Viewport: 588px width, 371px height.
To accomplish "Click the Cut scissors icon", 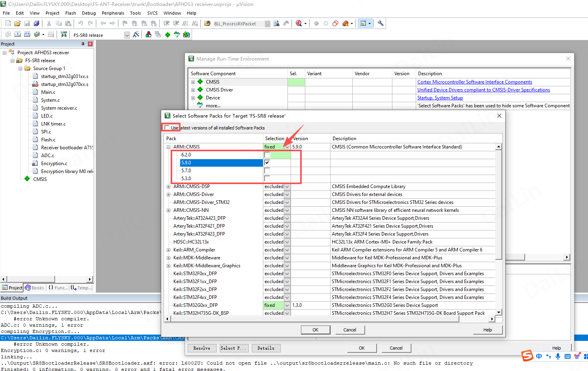I will 49,23.
